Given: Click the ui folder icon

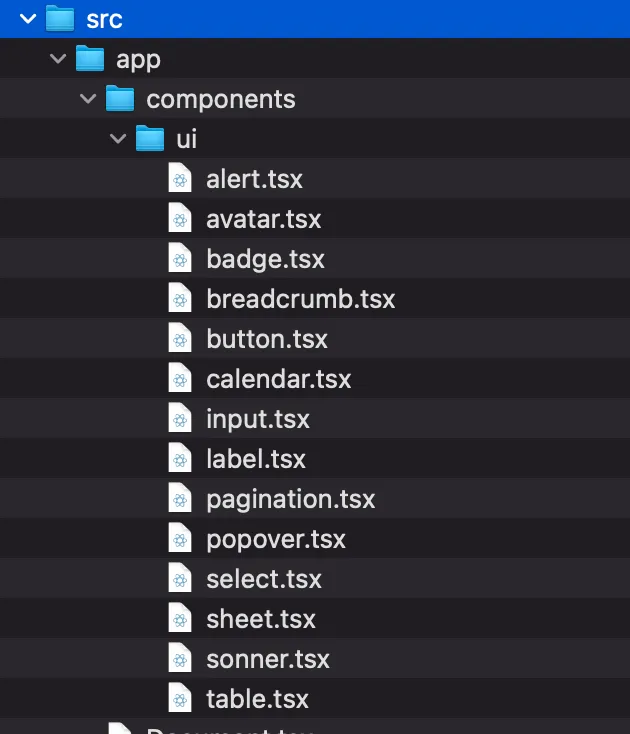Looking at the screenshot, I should [150, 139].
